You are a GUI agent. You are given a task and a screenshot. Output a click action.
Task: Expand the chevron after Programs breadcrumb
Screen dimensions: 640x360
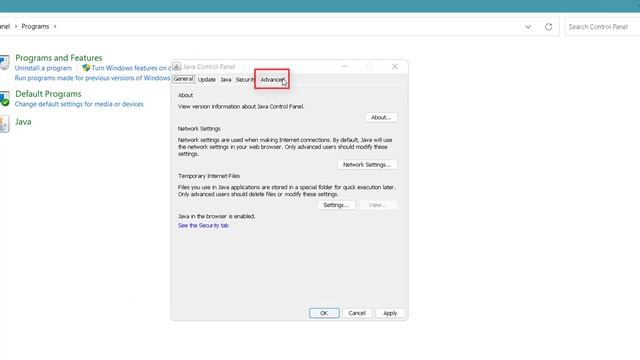pyautogui.click(x=55, y=27)
